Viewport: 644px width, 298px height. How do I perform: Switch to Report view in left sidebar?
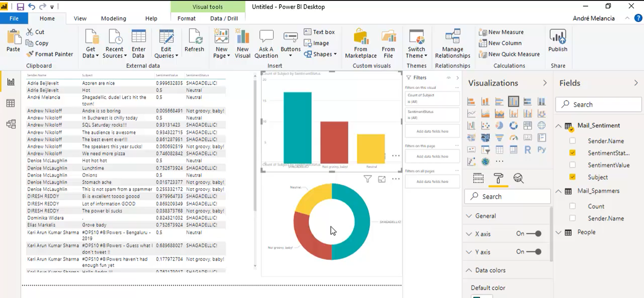11,82
